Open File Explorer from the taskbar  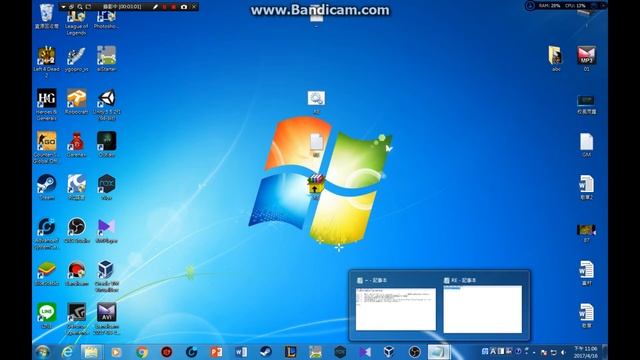click(91, 352)
